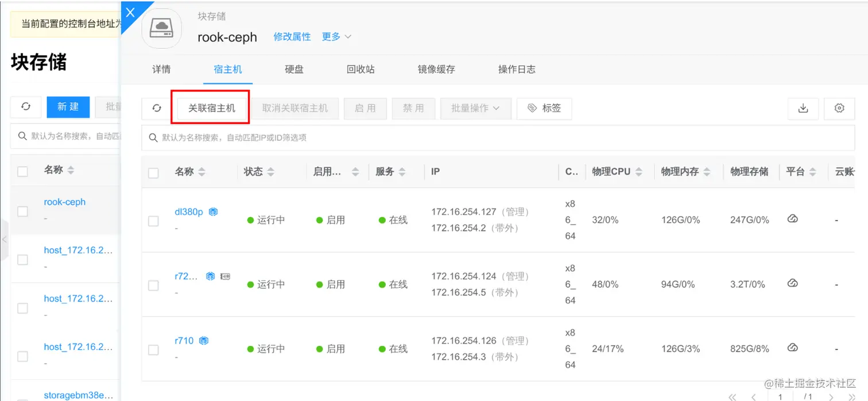Click the 关联宿主机 button
This screenshot has height=401, width=868.
coord(212,108)
